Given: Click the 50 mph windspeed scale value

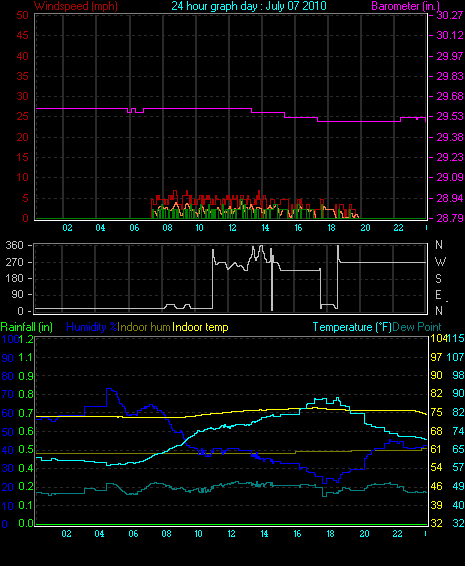Looking at the screenshot, I should click(x=22, y=15).
